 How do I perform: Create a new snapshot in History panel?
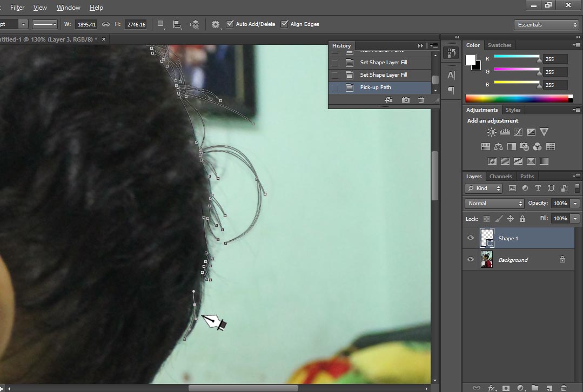[405, 100]
